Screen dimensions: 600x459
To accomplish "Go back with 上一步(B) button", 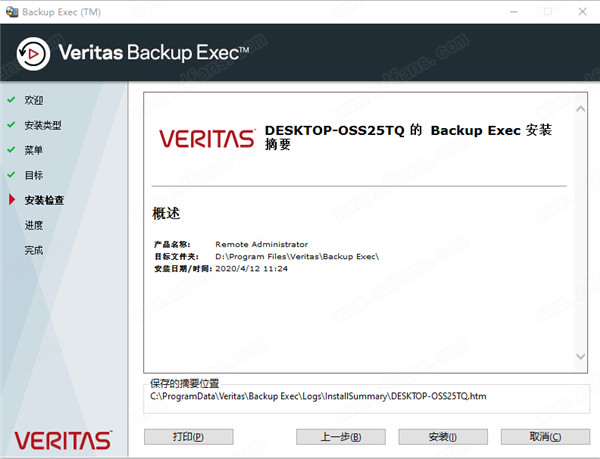I will 341,437.
